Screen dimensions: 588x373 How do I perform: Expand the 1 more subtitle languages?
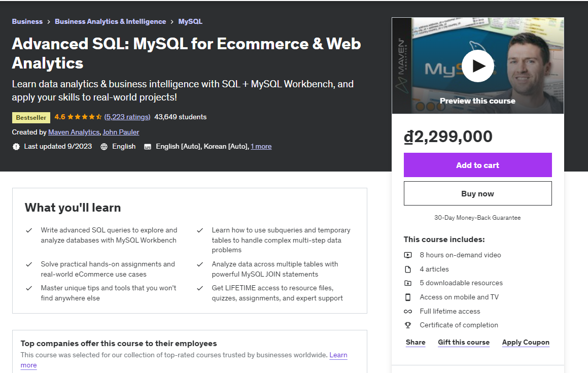(x=261, y=146)
